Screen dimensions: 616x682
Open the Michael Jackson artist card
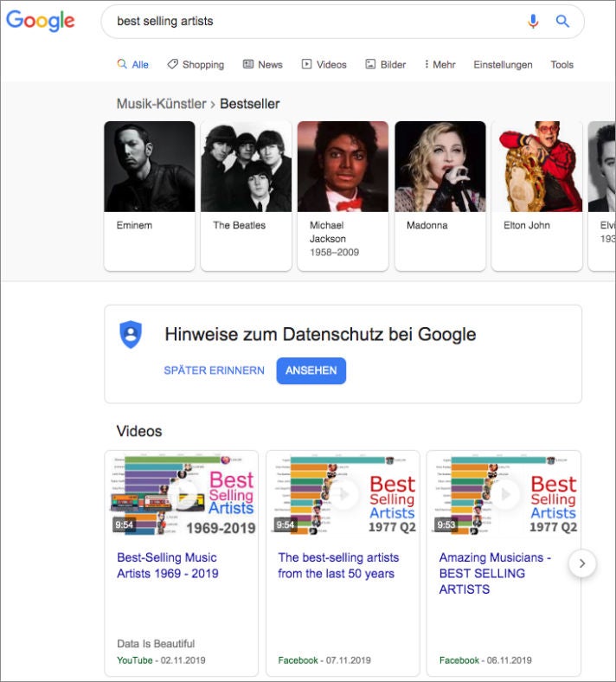point(343,196)
